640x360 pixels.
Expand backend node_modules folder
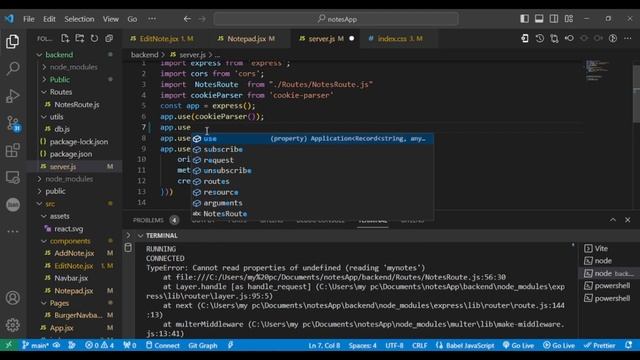(73, 67)
